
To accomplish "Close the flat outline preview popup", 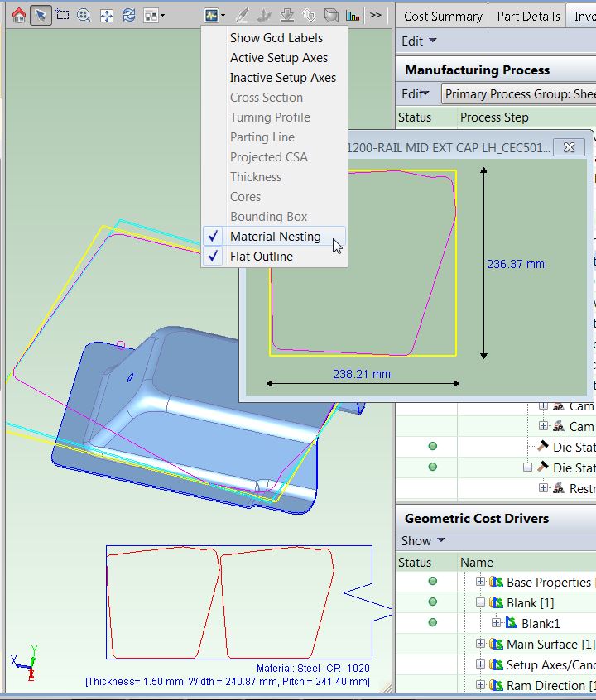I will [x=569, y=147].
